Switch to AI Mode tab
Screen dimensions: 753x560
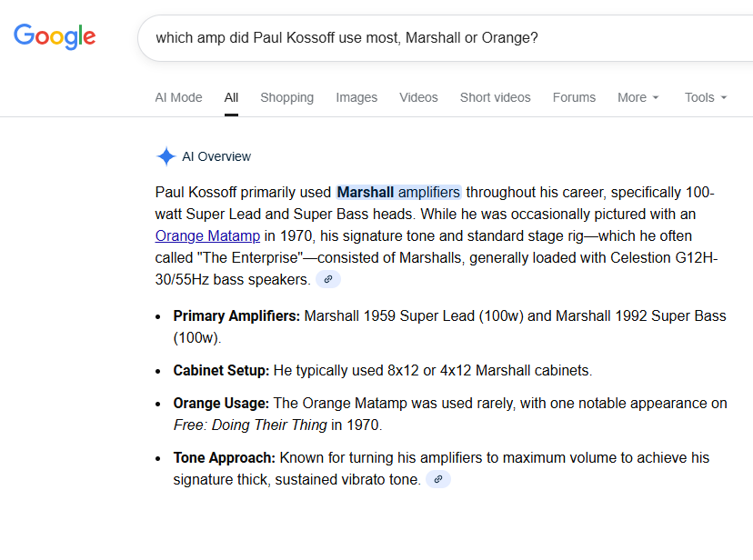[x=178, y=97]
